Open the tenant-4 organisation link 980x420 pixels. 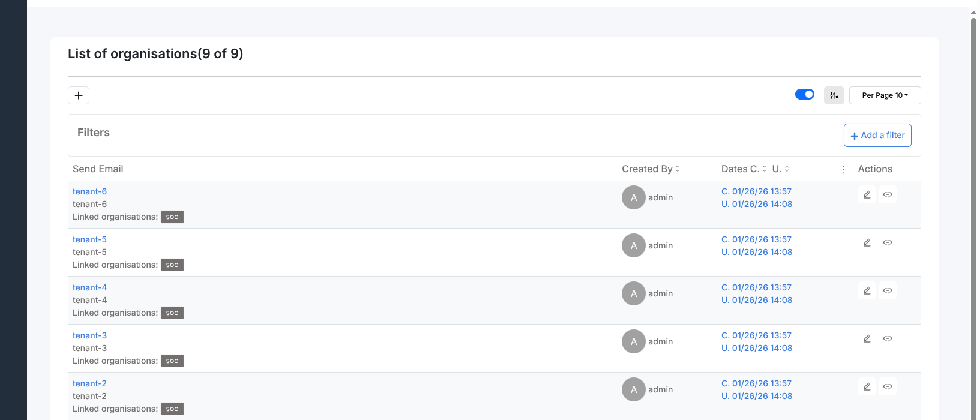pos(89,287)
